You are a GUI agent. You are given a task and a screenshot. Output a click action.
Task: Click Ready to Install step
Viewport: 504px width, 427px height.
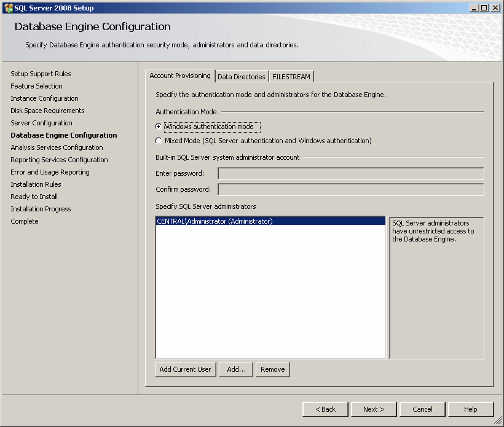click(34, 197)
